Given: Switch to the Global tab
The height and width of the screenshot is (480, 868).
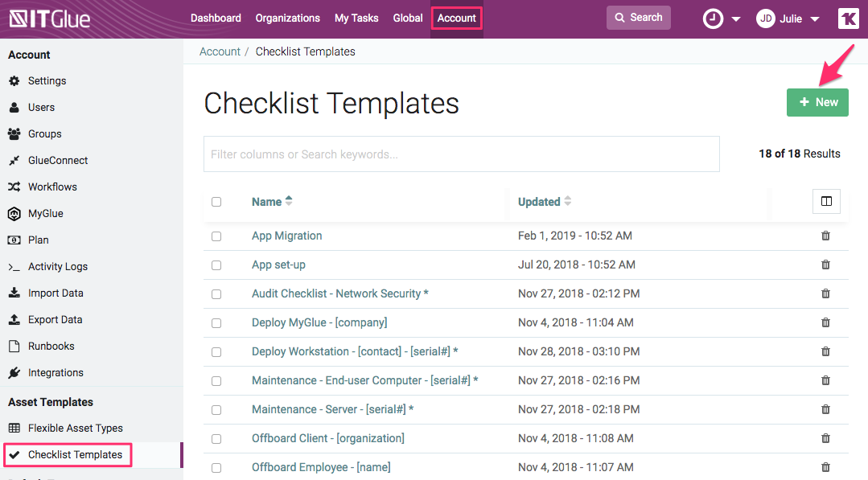Looking at the screenshot, I should click(x=408, y=18).
